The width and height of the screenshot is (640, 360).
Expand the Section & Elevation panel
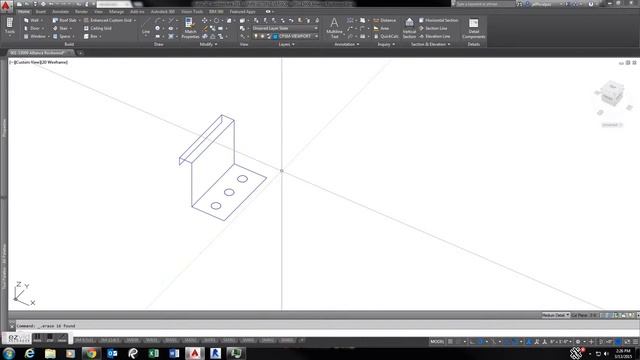pyautogui.click(x=430, y=44)
